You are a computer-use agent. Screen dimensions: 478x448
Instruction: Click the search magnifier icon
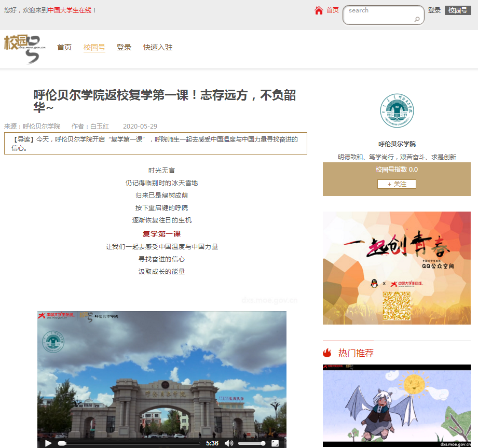click(417, 20)
